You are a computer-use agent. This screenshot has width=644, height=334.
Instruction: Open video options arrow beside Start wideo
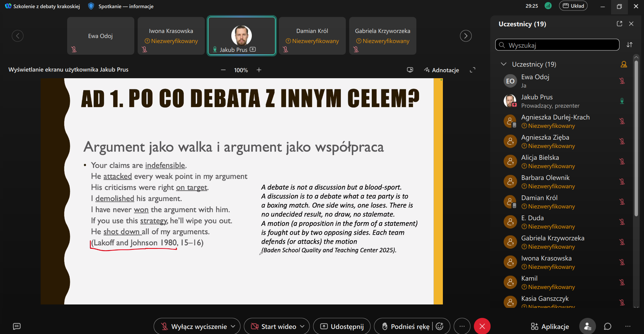point(302,326)
